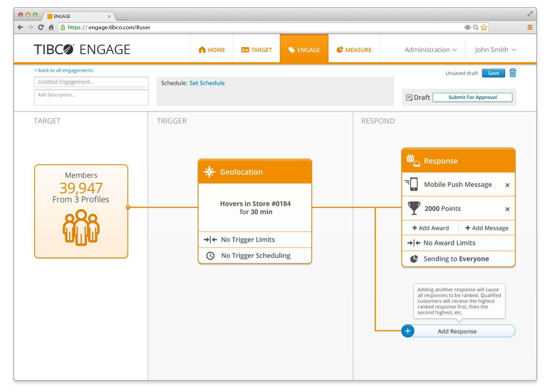Close the ENGAGE browser tab
Image resolution: width=550 pixels, height=392 pixels.
point(109,16)
